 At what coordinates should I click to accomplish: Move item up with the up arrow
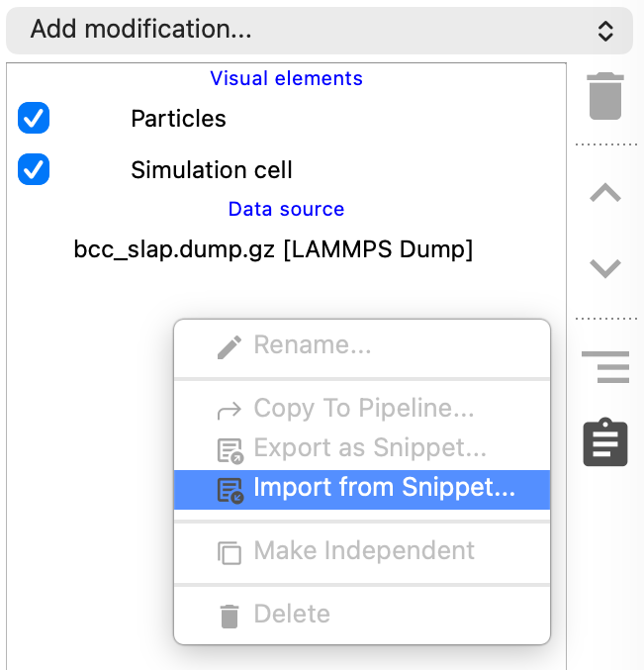click(x=605, y=194)
